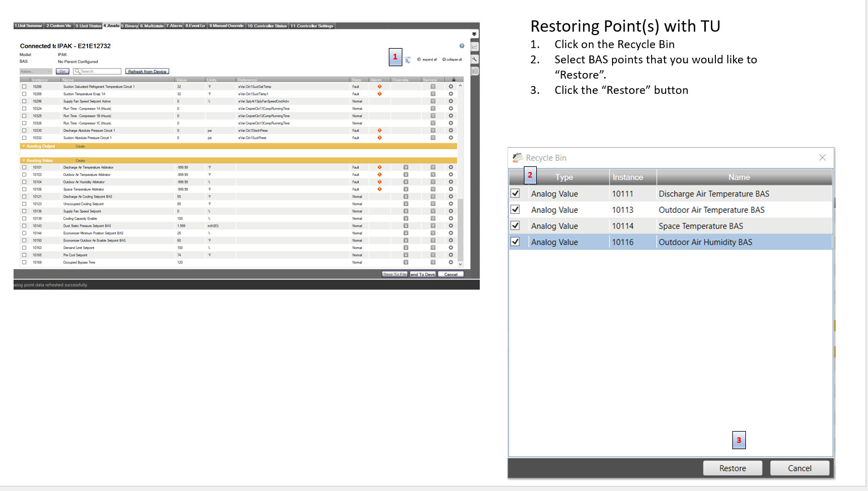
Task: Click the wrench icon in the right sidebar
Action: click(x=475, y=59)
